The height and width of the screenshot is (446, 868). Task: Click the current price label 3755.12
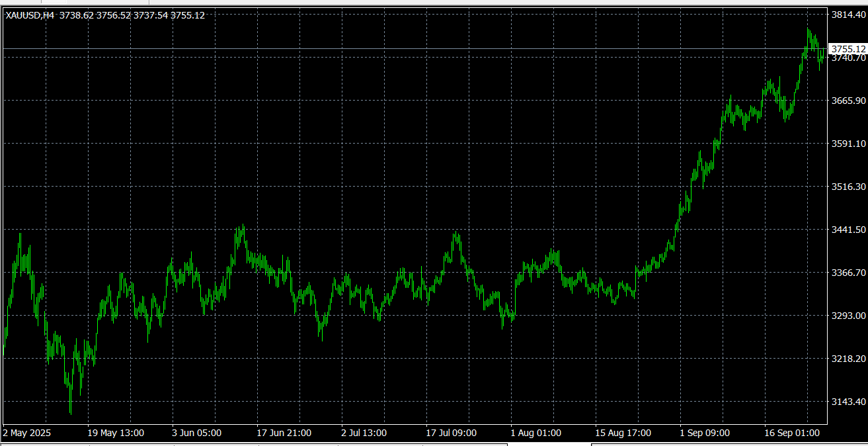point(848,49)
